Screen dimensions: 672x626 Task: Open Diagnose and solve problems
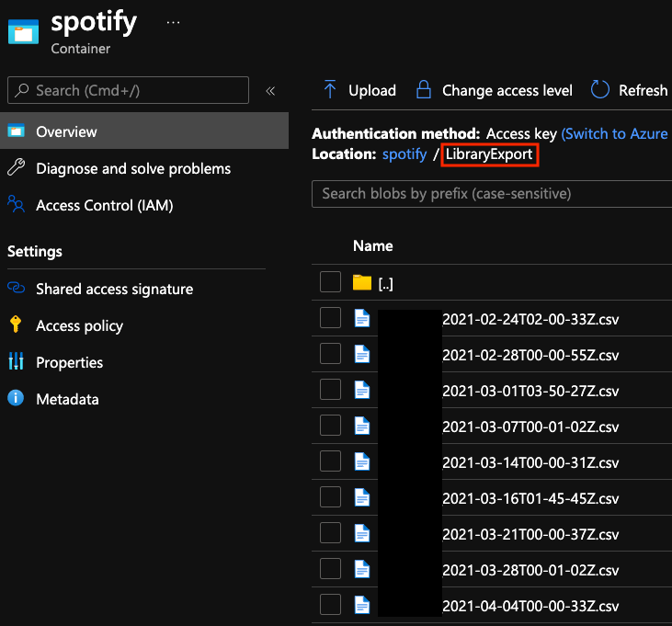[x=133, y=169]
